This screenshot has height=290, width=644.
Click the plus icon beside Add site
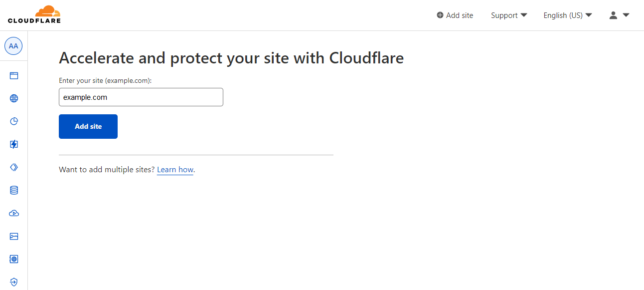pyautogui.click(x=440, y=15)
